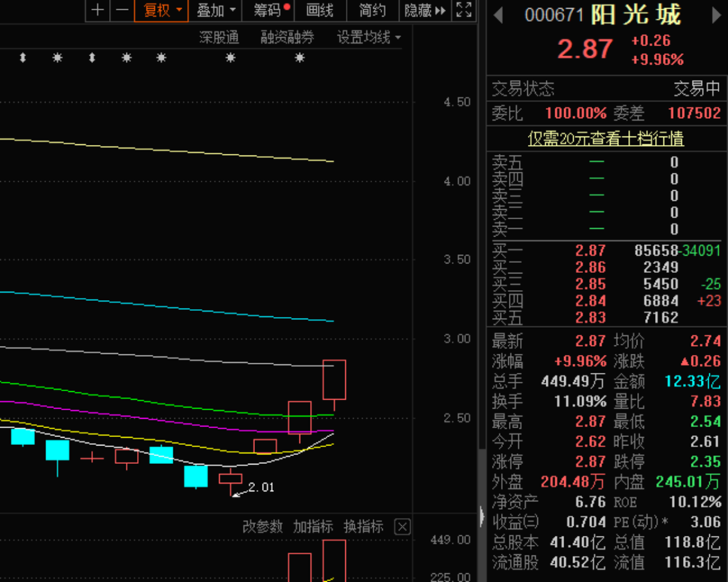
Task: Click the 卖五 order row
Action: 606,162
